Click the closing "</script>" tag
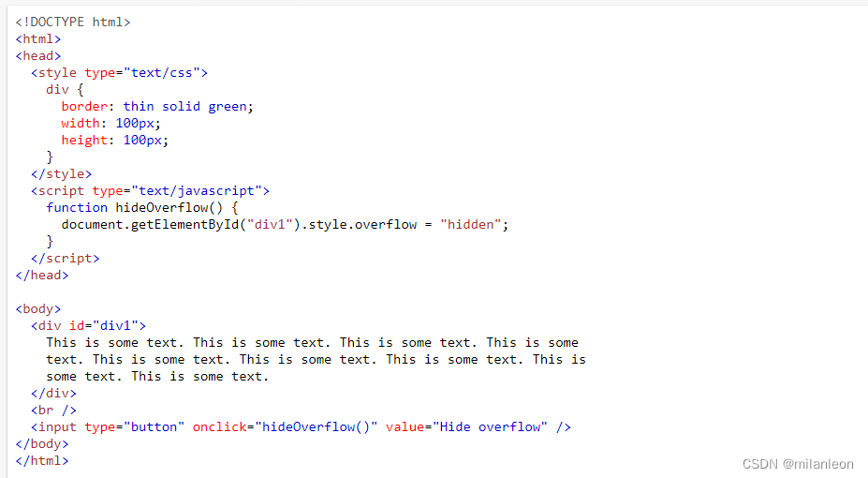868x478 pixels. click(66, 258)
